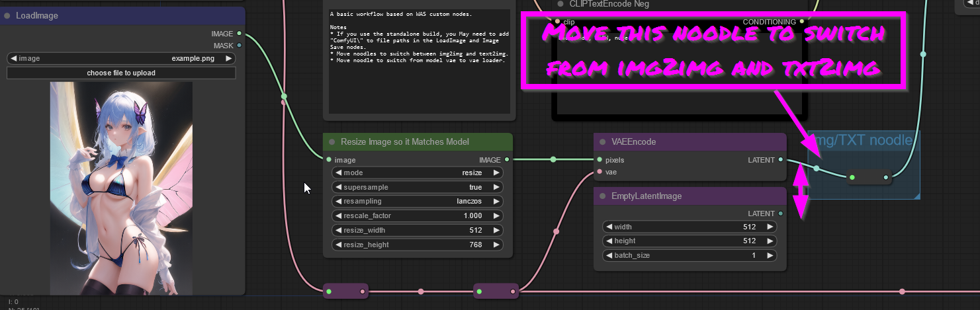Click the vae input port on VAEEncode

600,172
